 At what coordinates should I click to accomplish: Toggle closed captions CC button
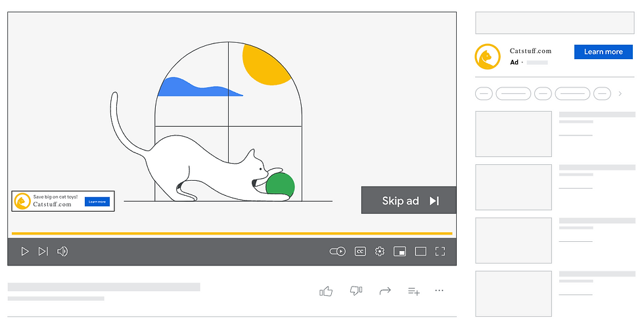pos(360,251)
